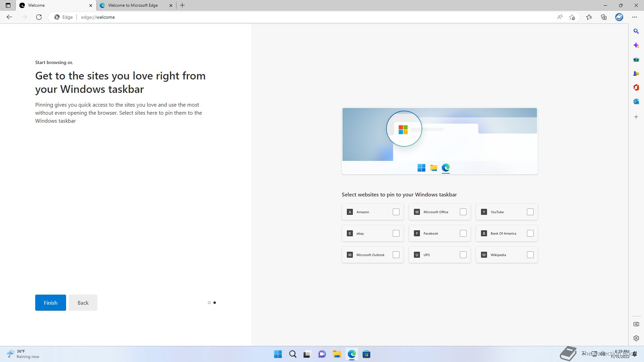The width and height of the screenshot is (644, 362).
Task: Open sidebar Search magnifier icon
Action: click(636, 31)
